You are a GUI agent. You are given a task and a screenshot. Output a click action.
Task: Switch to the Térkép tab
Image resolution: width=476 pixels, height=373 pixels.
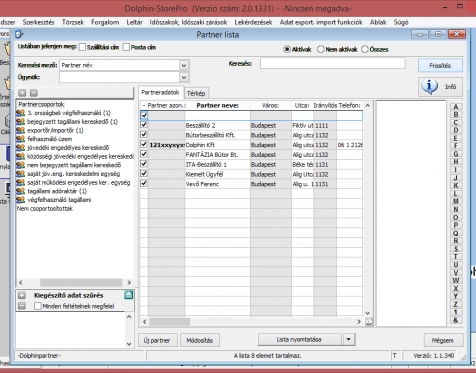(196, 93)
